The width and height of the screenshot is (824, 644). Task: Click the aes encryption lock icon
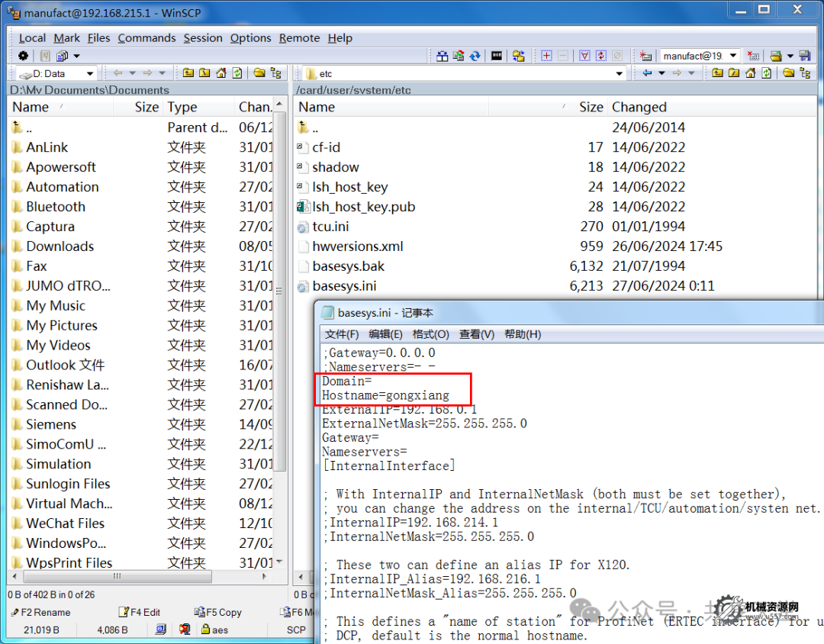206,630
